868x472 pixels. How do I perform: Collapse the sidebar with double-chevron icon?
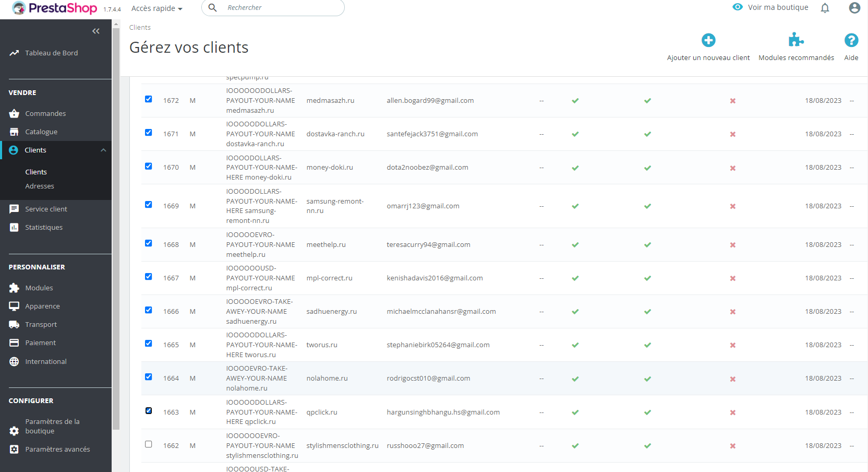(x=96, y=31)
